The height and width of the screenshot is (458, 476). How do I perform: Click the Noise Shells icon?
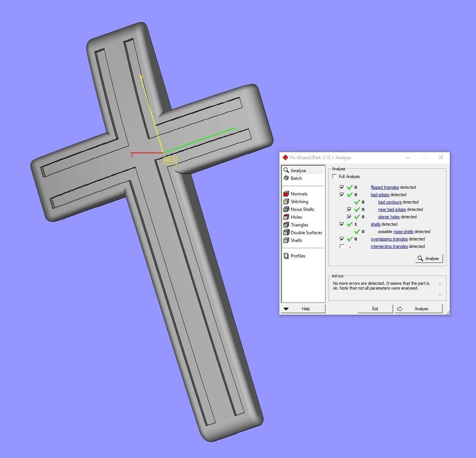click(x=286, y=209)
